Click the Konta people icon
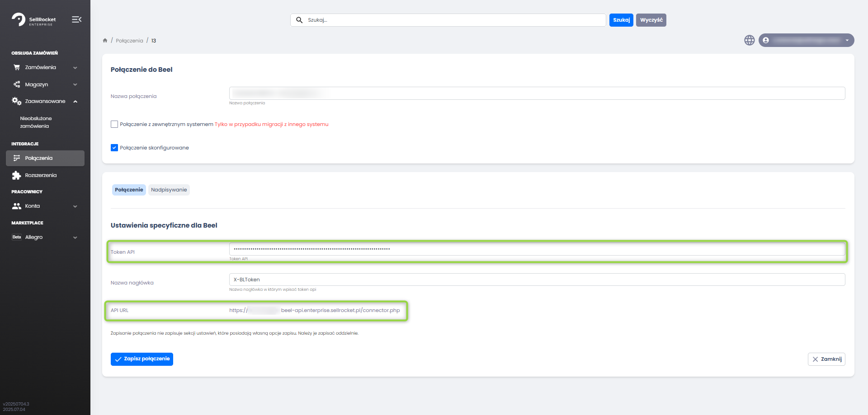Image resolution: width=868 pixels, height=415 pixels. coord(17,206)
